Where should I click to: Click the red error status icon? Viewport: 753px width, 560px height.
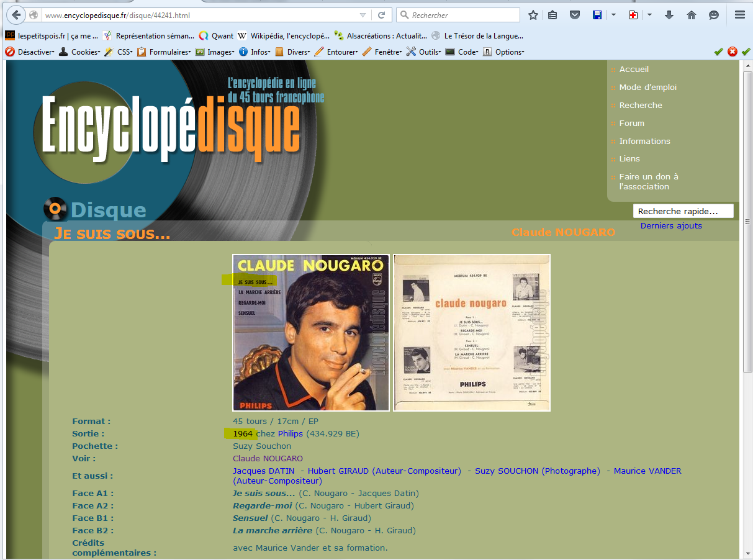[733, 52]
